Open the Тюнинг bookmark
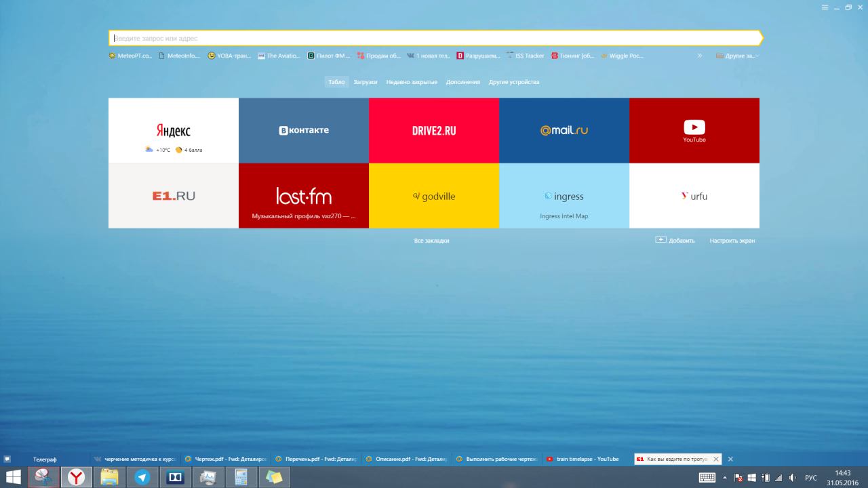Image resolution: width=868 pixels, height=488 pixels. click(x=572, y=56)
